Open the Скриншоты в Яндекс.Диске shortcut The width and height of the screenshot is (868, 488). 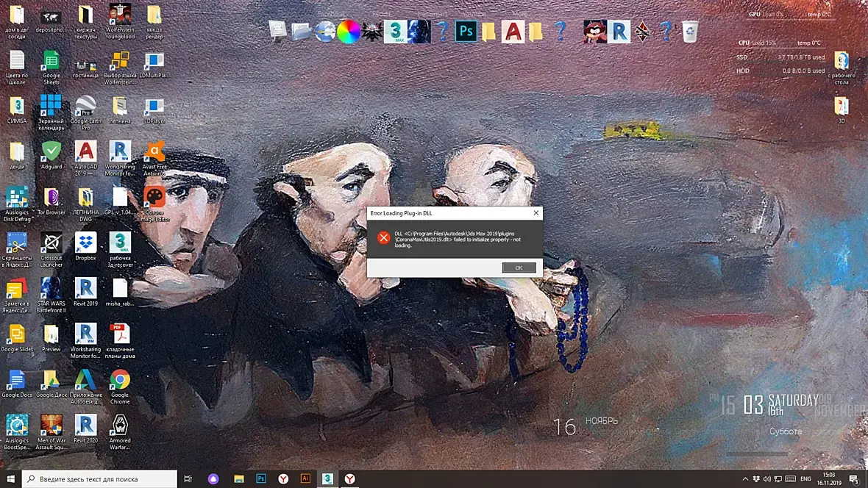click(x=17, y=250)
